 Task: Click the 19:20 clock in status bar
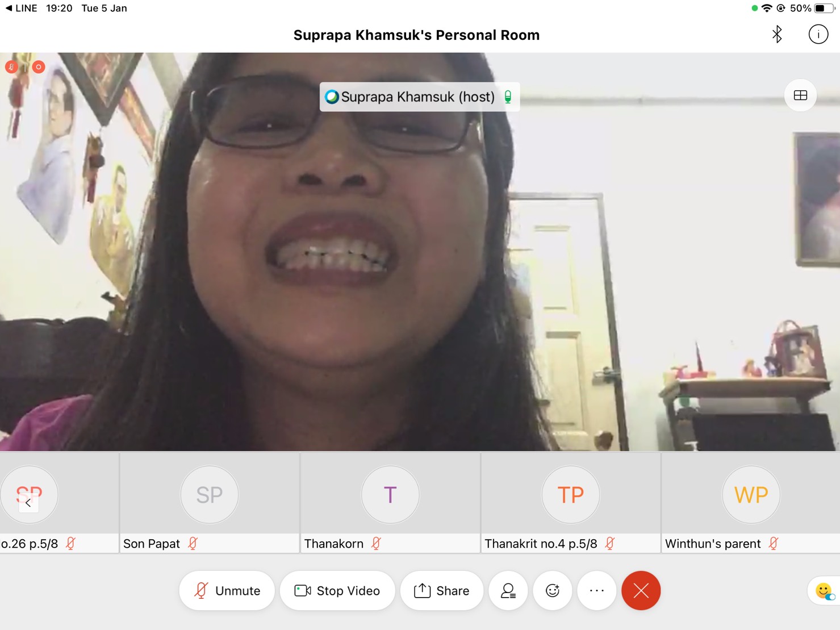pos(59,8)
